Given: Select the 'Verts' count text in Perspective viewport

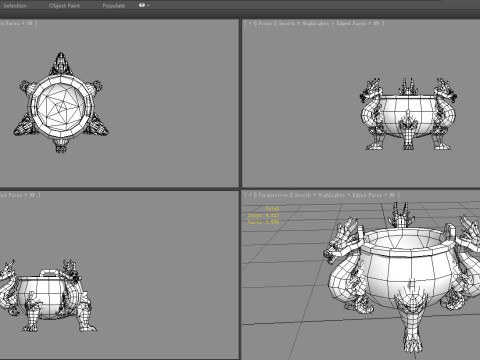Looking at the screenshot, I should click(263, 222).
